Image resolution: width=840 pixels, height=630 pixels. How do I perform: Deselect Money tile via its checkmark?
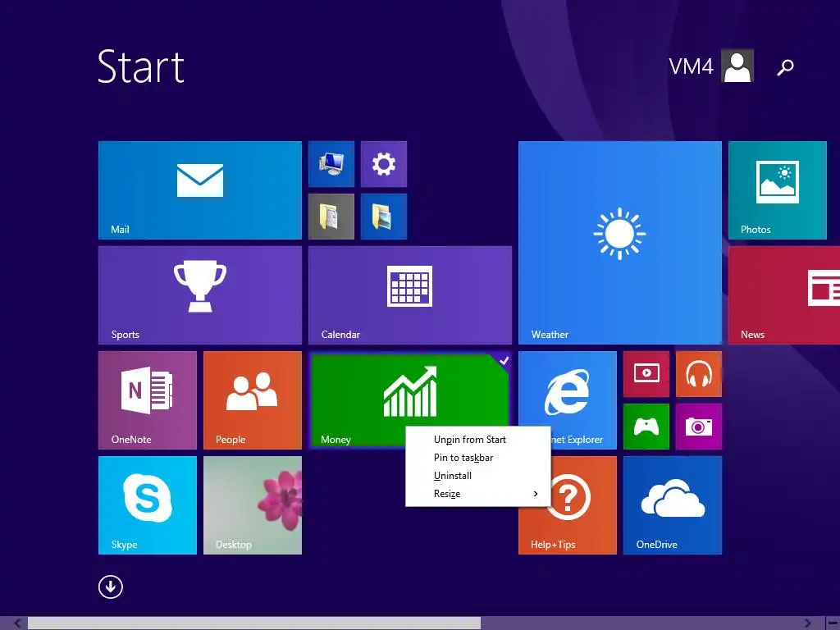(x=503, y=361)
